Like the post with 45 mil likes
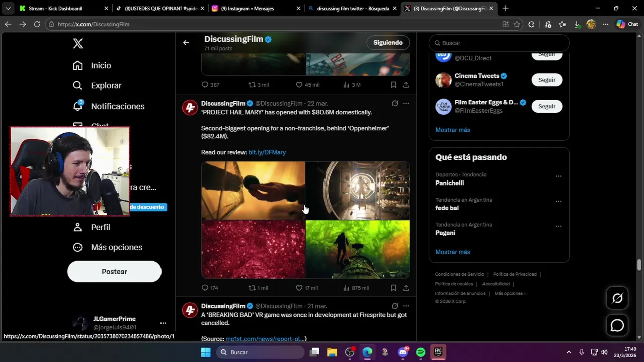The image size is (644, 362). click(x=299, y=85)
